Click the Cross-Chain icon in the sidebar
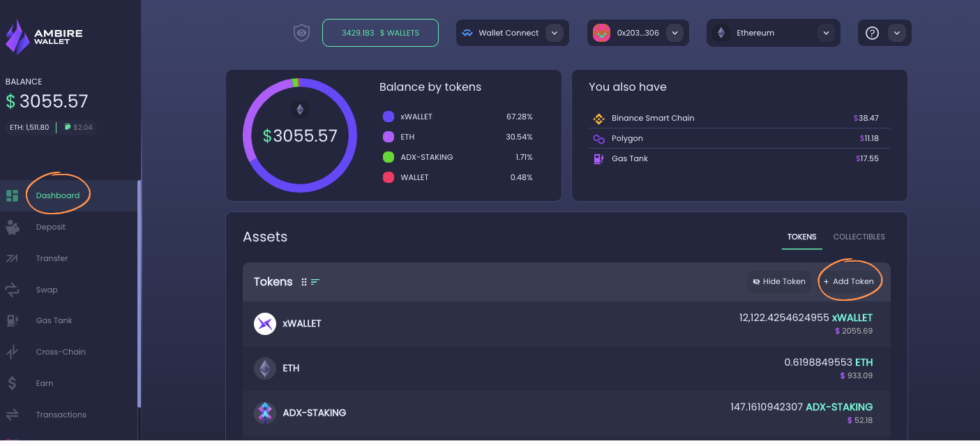Screen dimensions: 980x446 [12, 352]
